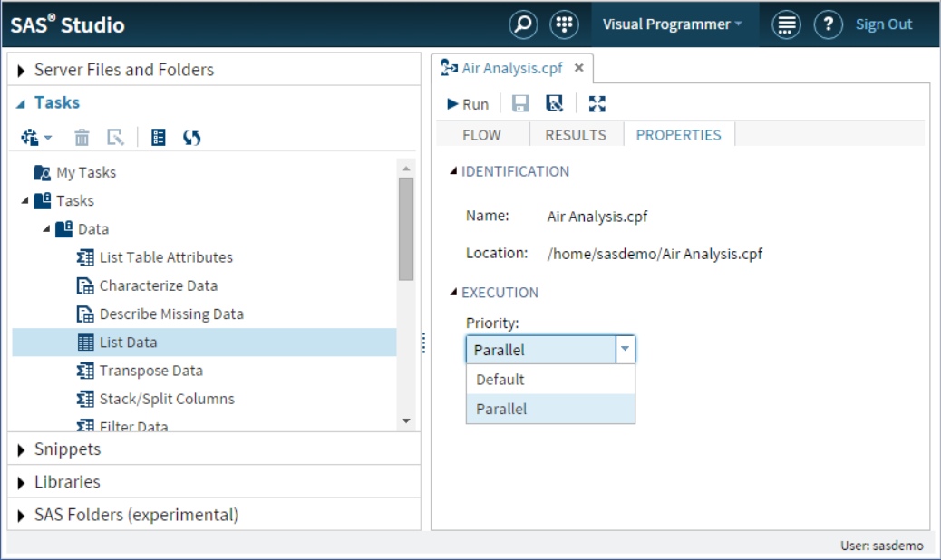Image resolution: width=941 pixels, height=560 pixels.
Task: Select Transpose Data task in the tree
Action: pyautogui.click(x=150, y=371)
